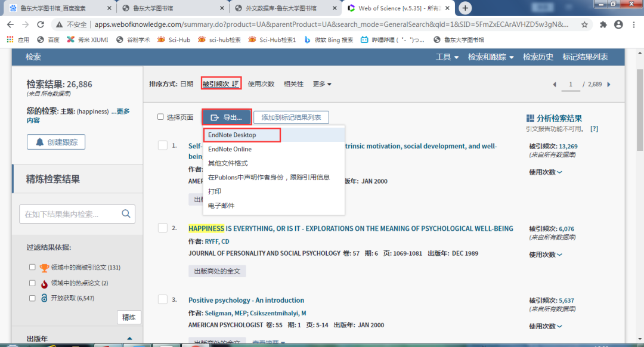The width and height of the screenshot is (644, 347).
Task: Open 分析检索结果 link
Action: point(554,118)
